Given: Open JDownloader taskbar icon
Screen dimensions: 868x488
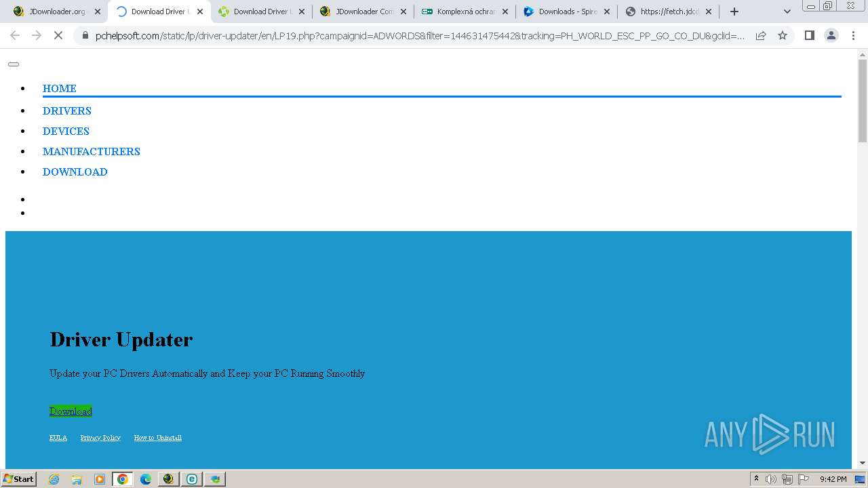Looking at the screenshot, I should click(169, 479).
